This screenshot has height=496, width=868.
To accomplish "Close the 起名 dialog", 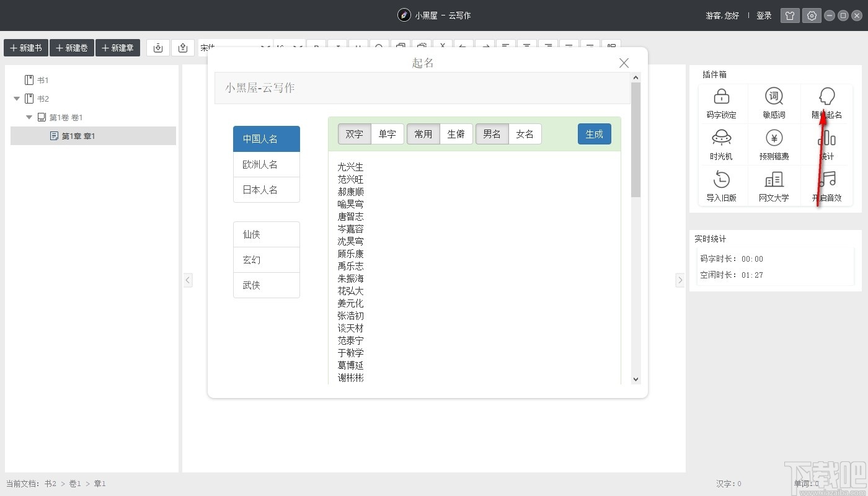I will 624,63.
